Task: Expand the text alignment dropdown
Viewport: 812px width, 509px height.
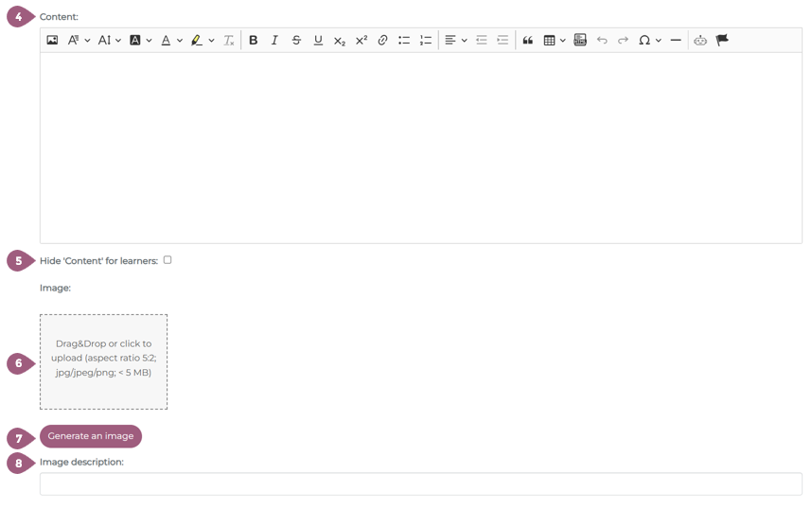Action: click(x=464, y=41)
